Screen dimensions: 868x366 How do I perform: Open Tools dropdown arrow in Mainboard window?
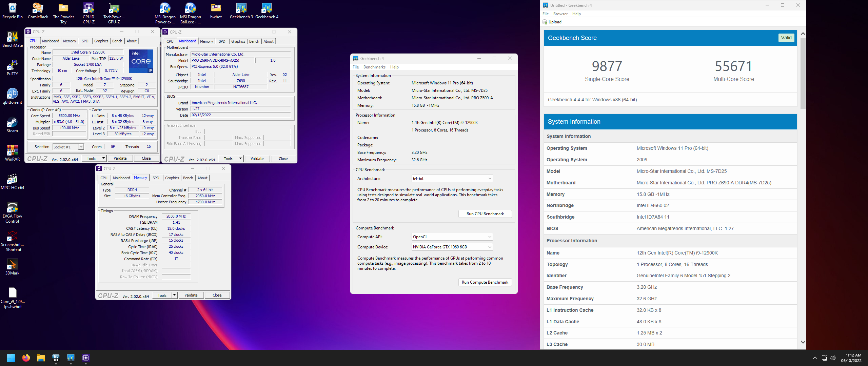point(240,159)
